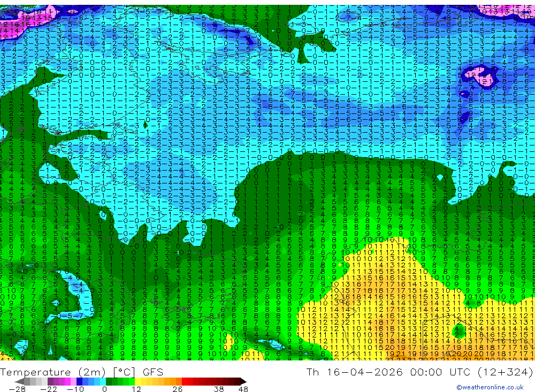Click the -28 legend value
Viewport: 535px width, 392px height.
(17, 389)
